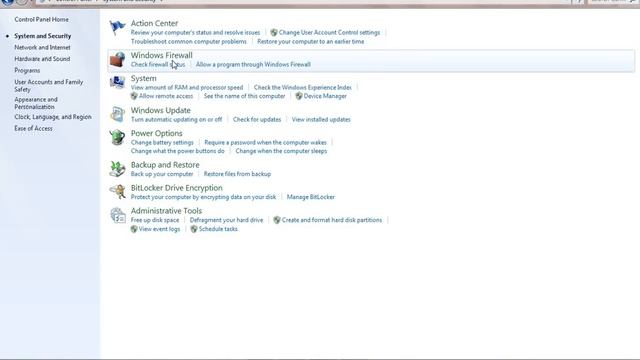Select Appearance and Personalization category
The image size is (640, 360).
point(36,103)
